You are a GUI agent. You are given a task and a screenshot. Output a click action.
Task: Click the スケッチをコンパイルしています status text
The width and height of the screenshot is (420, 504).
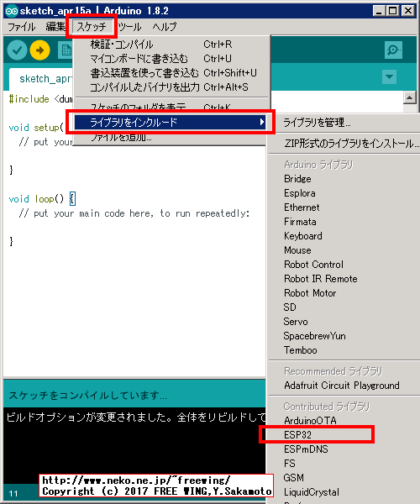point(87,396)
